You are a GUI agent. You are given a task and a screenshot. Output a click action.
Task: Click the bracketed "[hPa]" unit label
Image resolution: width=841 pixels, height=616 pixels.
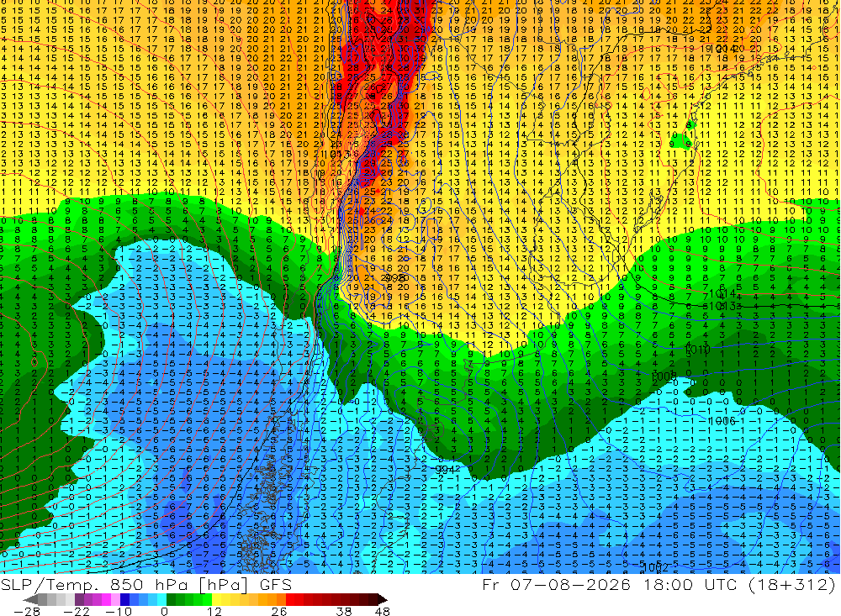coord(225,585)
